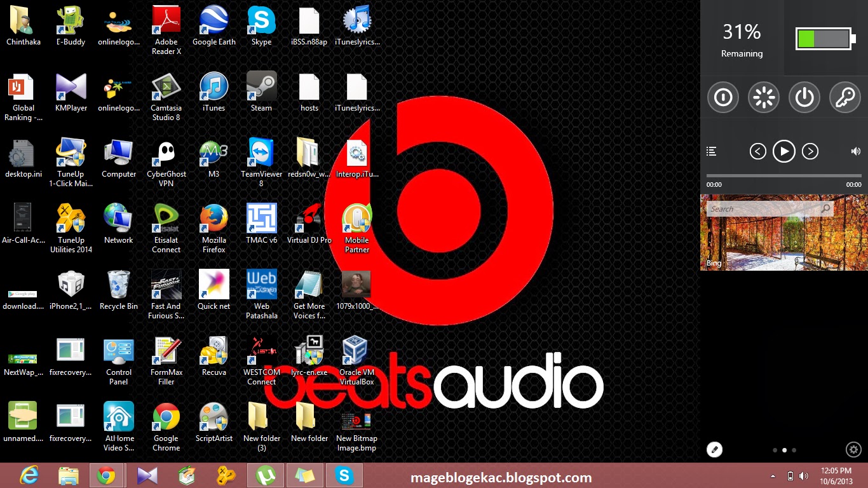The height and width of the screenshot is (488, 868).
Task: Open File Explorer from the taskbar
Action: [x=68, y=475]
